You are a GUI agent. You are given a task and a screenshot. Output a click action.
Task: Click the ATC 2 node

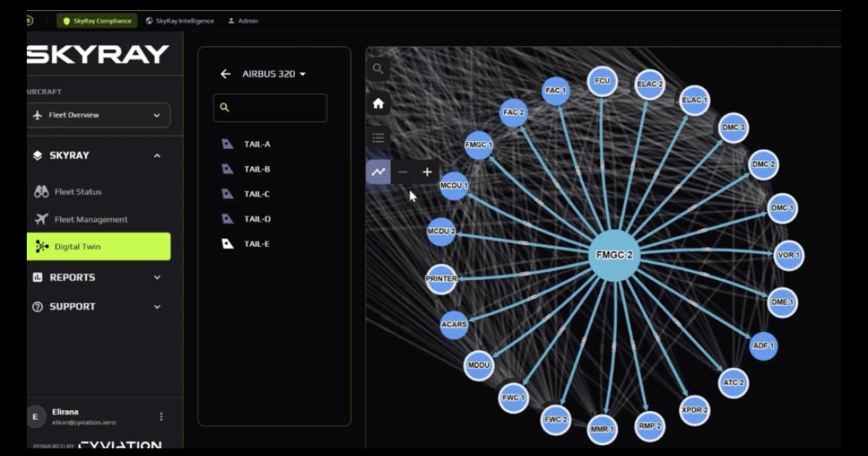(733, 383)
